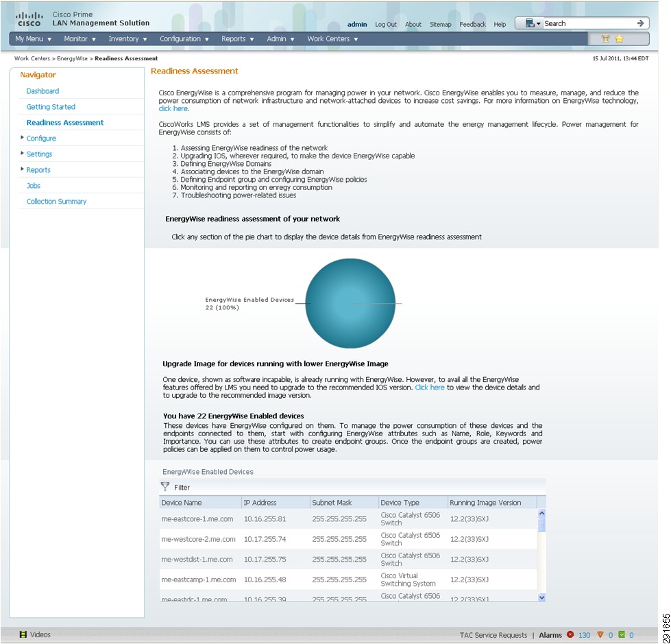Open Getting Started in Navigator
Viewport: 671px width, 644px height.
point(51,106)
